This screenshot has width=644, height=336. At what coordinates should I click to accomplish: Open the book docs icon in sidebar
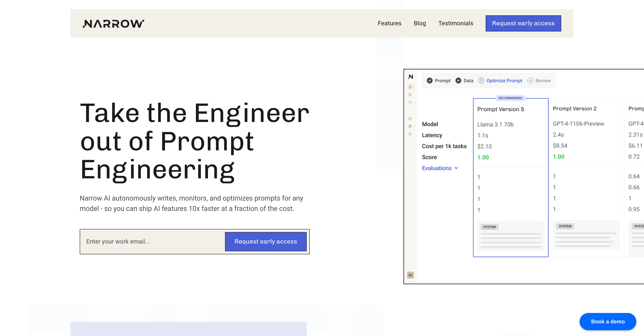(x=410, y=126)
